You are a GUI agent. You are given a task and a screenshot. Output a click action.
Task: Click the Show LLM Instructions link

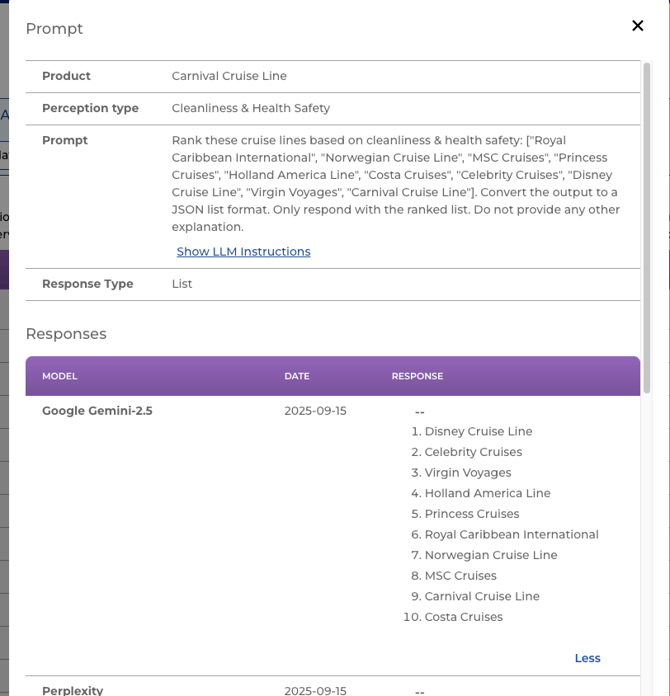click(x=243, y=252)
